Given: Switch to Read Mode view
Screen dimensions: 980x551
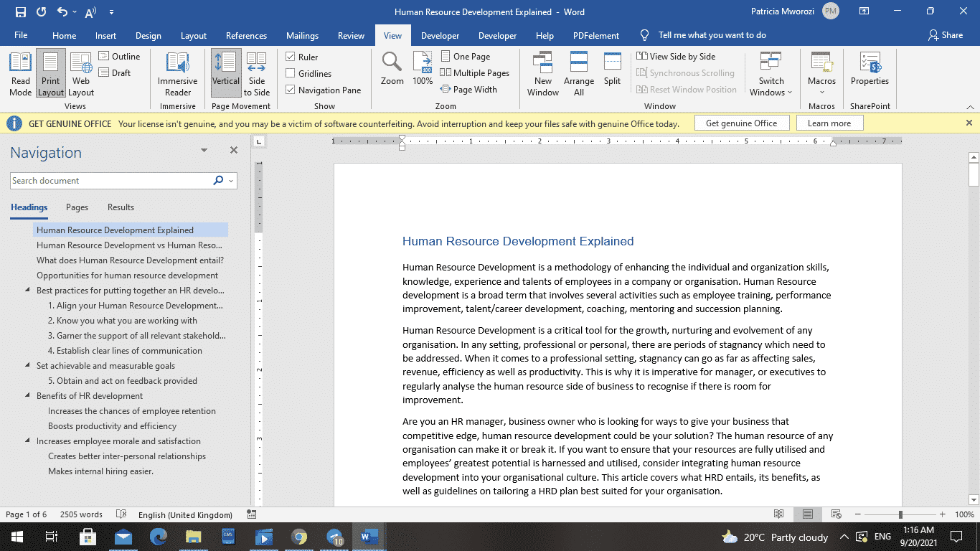Looking at the screenshot, I should (x=20, y=72).
